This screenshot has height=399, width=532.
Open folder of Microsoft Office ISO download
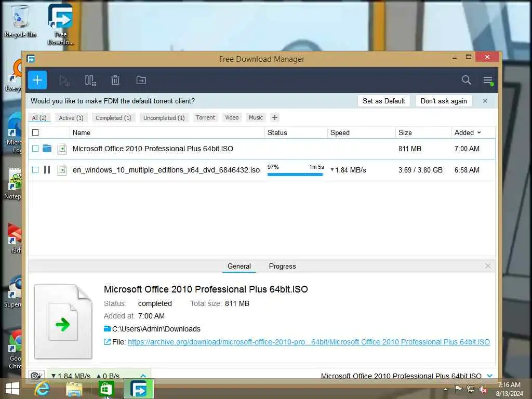coord(47,149)
